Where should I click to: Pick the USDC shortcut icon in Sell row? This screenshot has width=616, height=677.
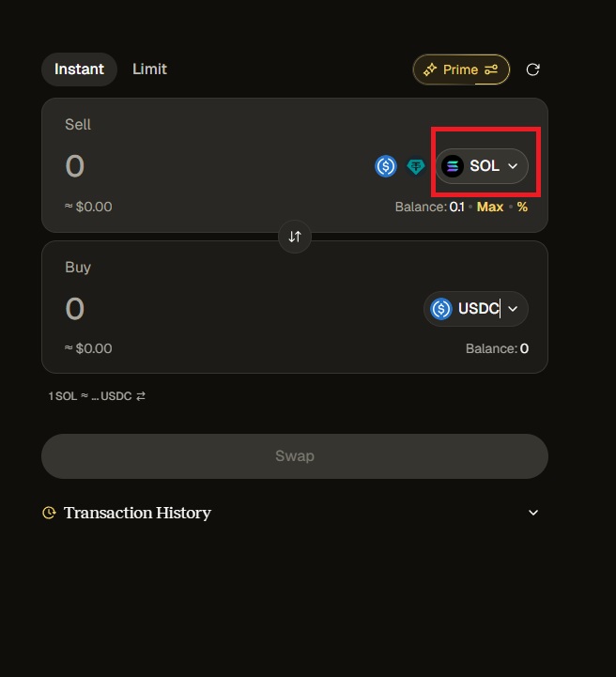tap(385, 166)
